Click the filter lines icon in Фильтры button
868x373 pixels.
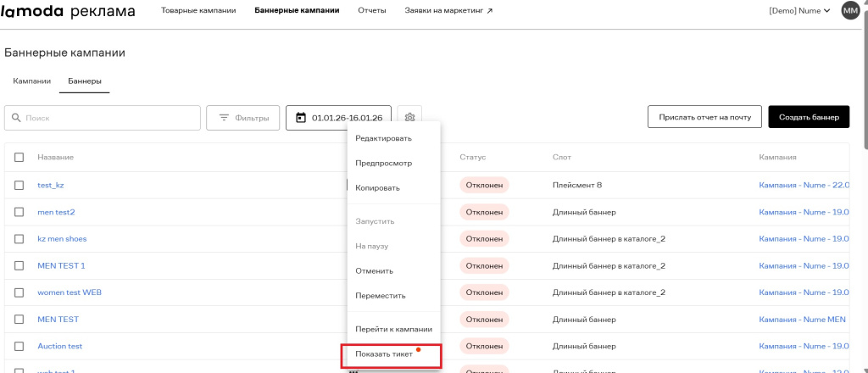pos(224,118)
